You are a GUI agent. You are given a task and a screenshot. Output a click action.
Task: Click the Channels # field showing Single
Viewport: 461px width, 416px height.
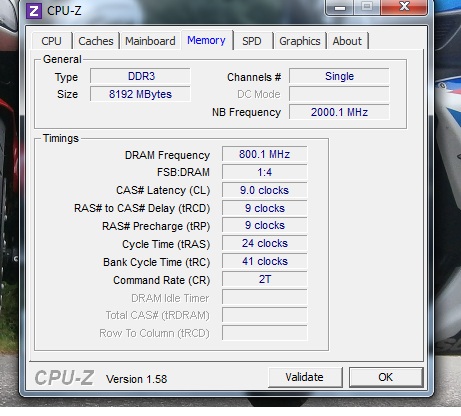pyautogui.click(x=339, y=76)
